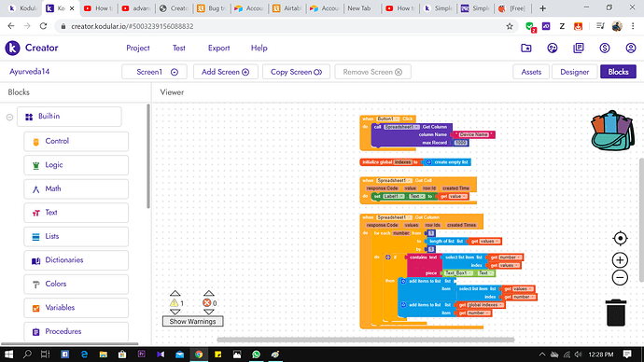Open the Button1 dropdown in Click block
This screenshot has width=644, height=362.
coord(387,119)
